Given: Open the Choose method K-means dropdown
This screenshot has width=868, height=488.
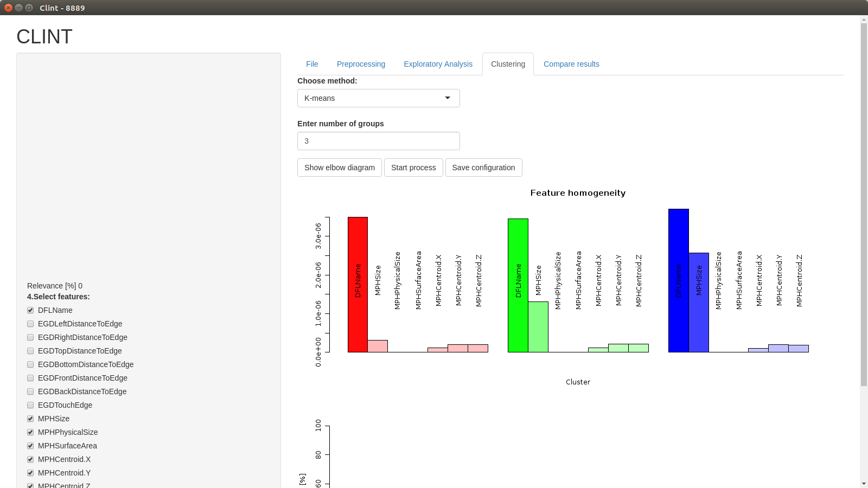Looking at the screenshot, I should pyautogui.click(x=378, y=98).
